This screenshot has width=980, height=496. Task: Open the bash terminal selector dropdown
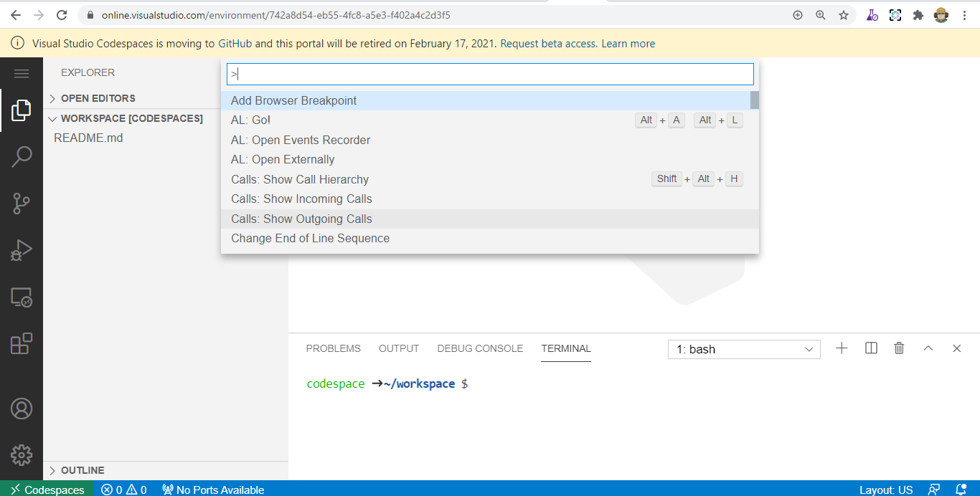point(744,349)
